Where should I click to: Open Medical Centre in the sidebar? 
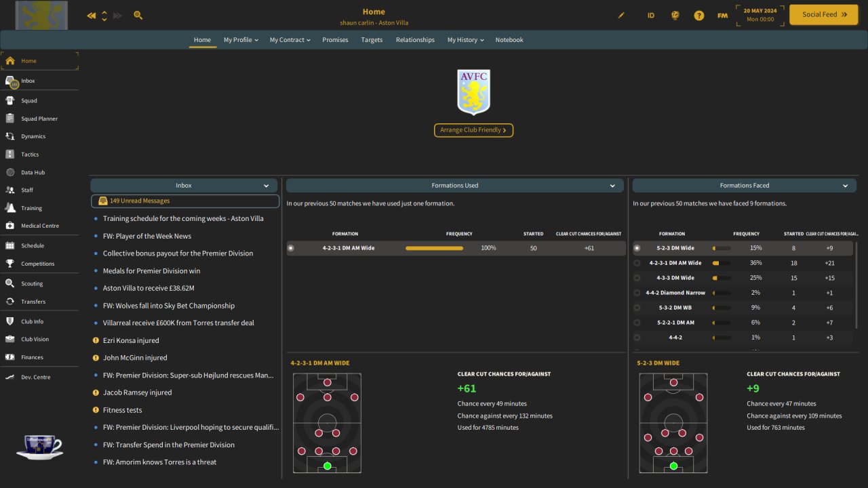coord(39,226)
